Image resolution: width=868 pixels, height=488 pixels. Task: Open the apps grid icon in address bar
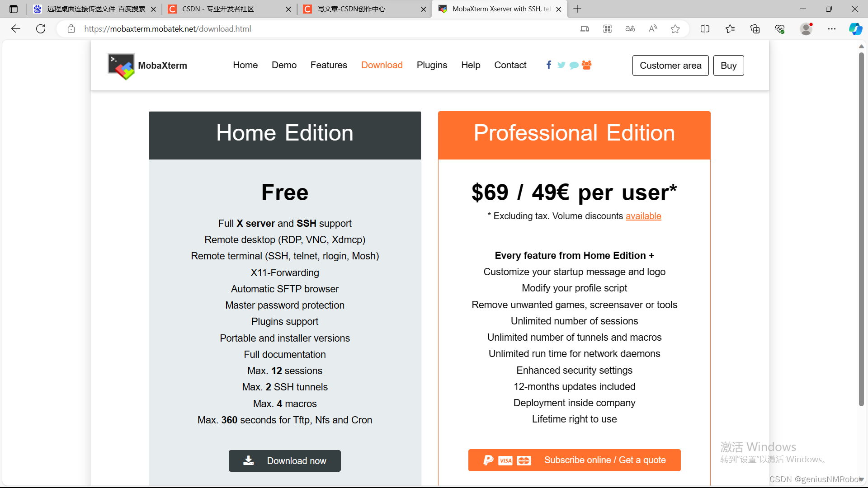[607, 29]
